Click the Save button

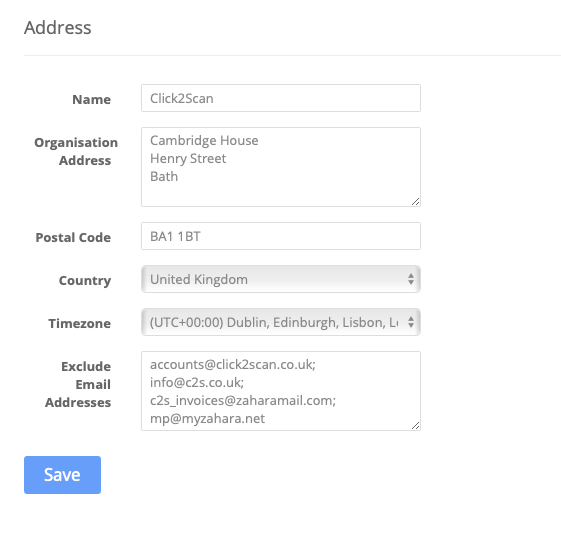[62, 475]
